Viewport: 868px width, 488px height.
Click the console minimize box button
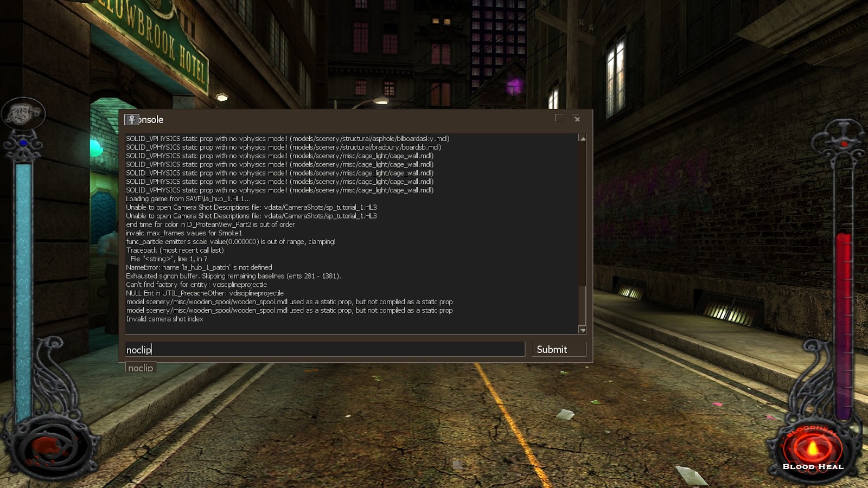tap(559, 118)
